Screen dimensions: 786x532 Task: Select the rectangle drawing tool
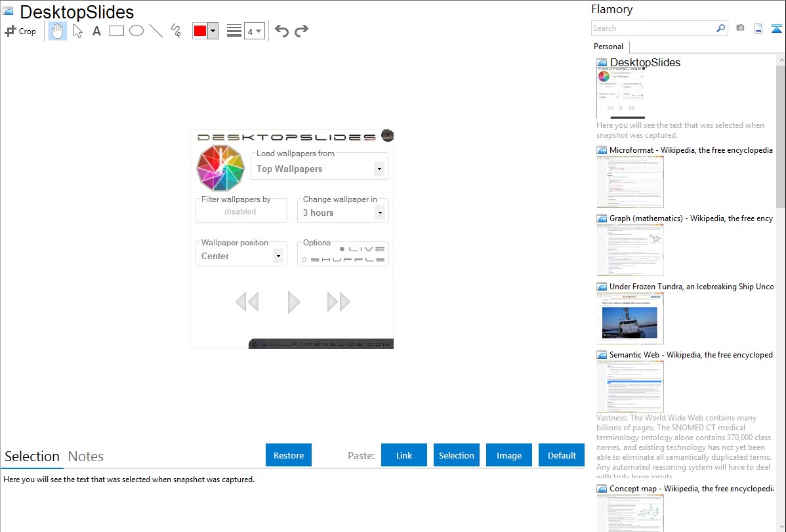pyautogui.click(x=116, y=31)
